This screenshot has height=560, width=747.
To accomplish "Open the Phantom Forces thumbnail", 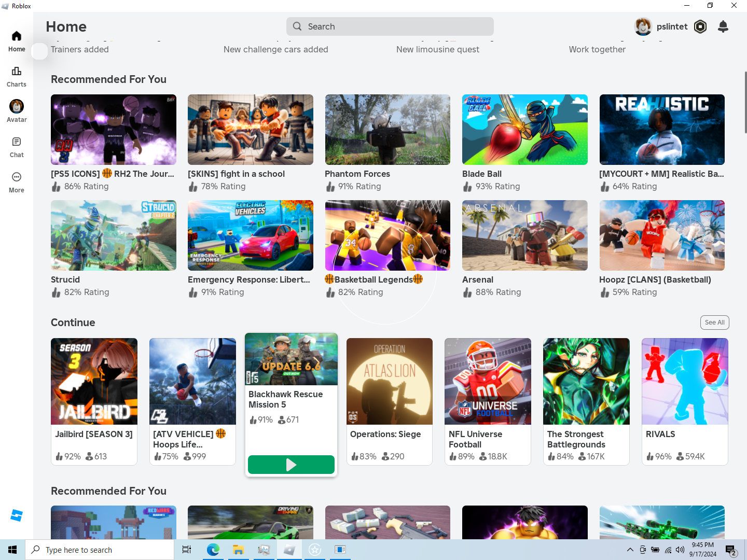I will 388,130.
